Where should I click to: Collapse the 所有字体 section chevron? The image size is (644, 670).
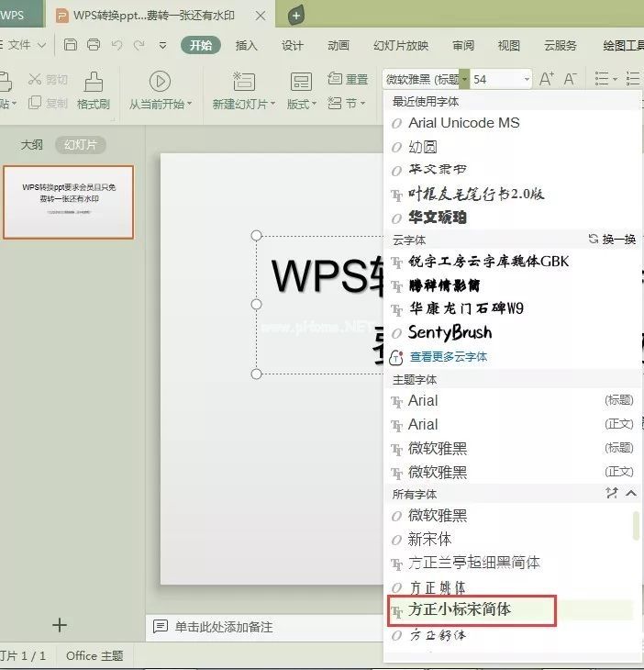631,494
